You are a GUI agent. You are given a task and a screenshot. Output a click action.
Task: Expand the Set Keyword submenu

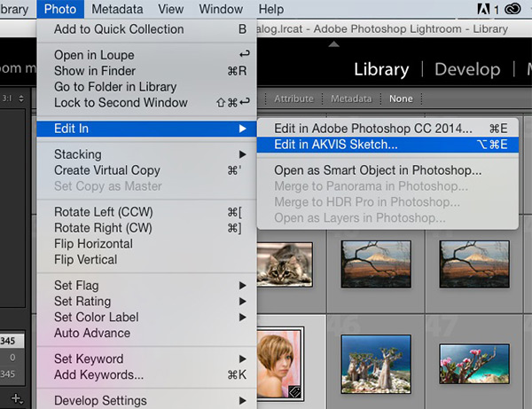(x=146, y=358)
